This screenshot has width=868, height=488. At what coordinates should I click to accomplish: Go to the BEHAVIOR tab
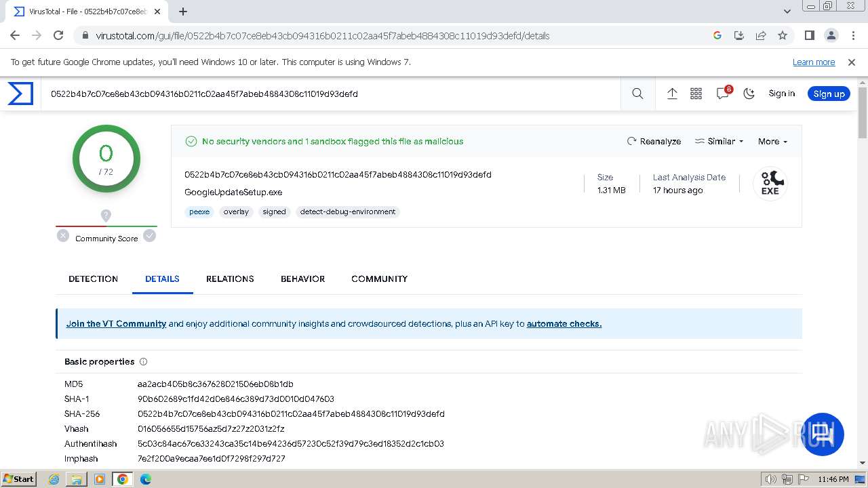(302, 279)
